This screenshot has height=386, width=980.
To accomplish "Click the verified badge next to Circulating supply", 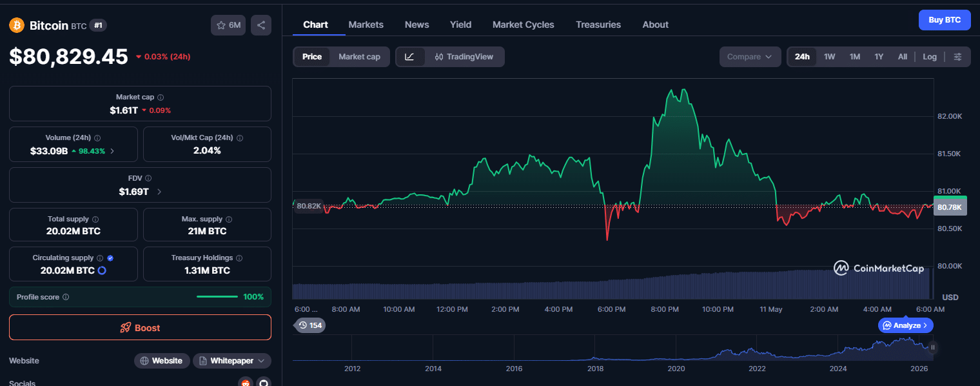I will tap(110, 258).
